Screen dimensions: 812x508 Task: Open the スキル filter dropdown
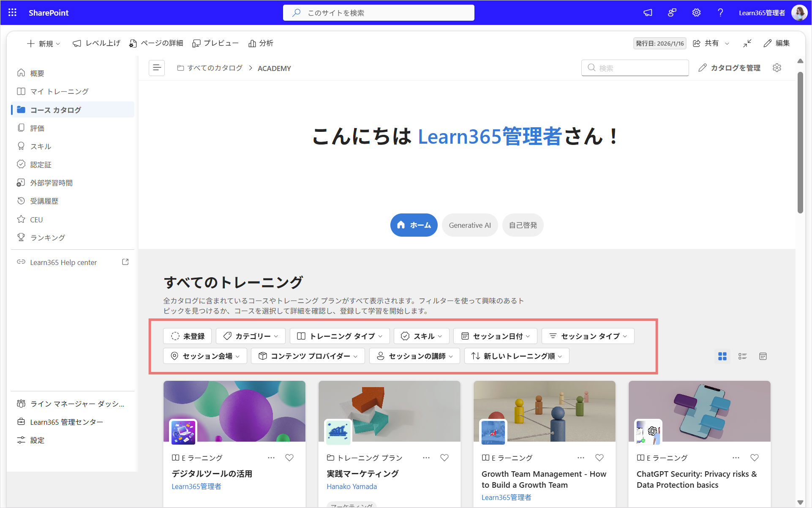pos(421,336)
